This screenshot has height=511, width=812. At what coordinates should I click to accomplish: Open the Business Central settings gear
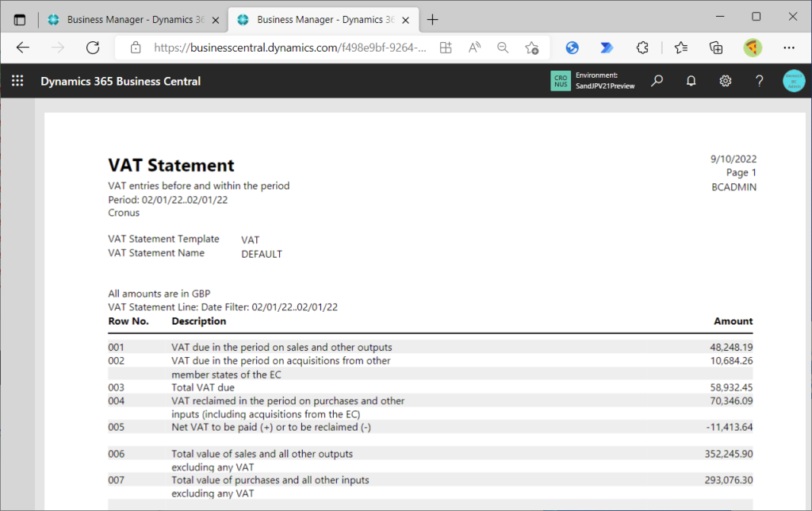(725, 81)
